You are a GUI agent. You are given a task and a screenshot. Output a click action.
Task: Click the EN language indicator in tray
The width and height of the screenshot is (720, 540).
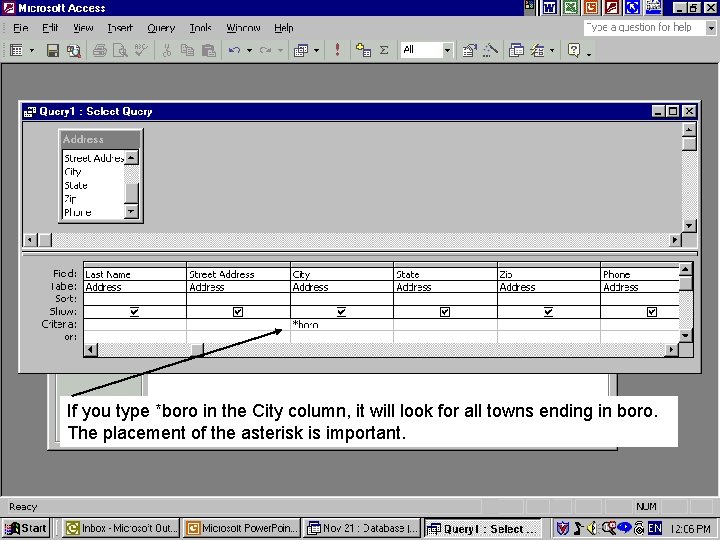(655, 528)
